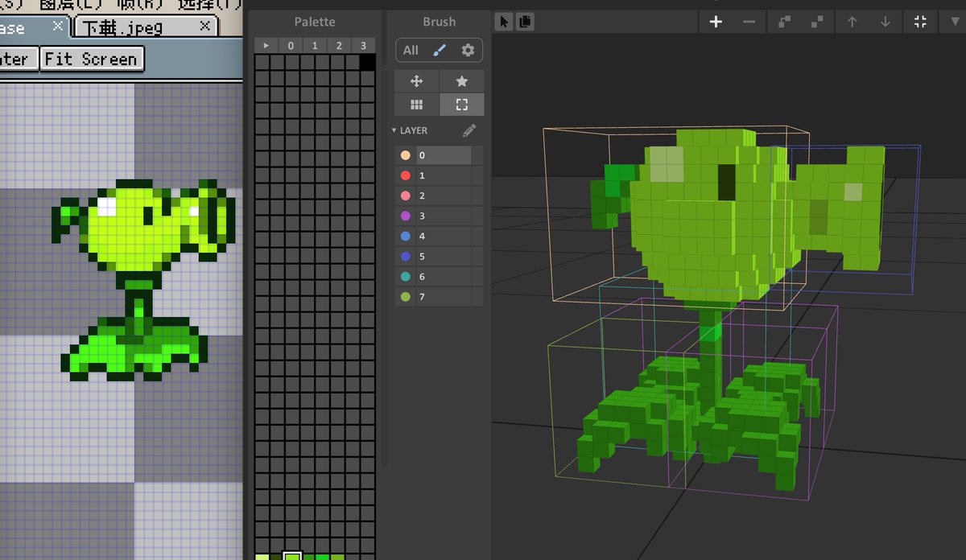Click the fit-to-content collapse arrows icon

tap(920, 22)
